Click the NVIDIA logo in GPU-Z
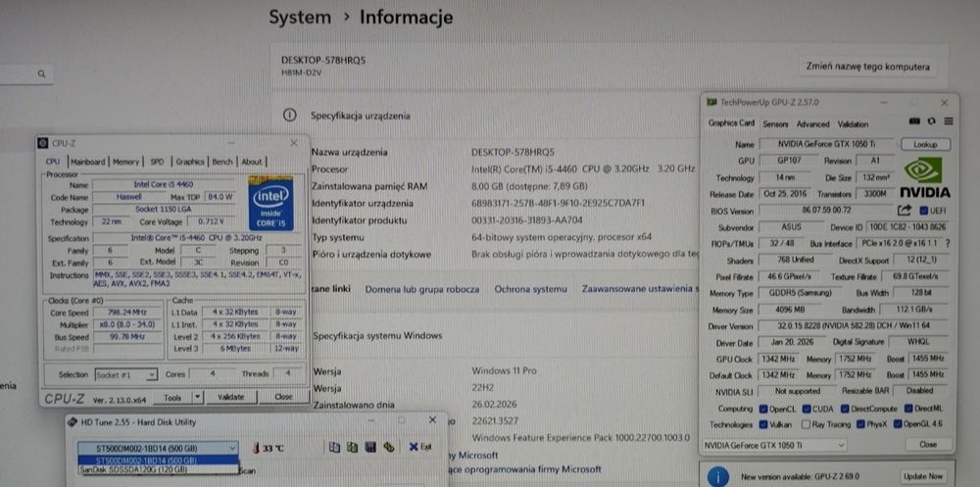Screen dimensions: 980x487 tap(924, 177)
